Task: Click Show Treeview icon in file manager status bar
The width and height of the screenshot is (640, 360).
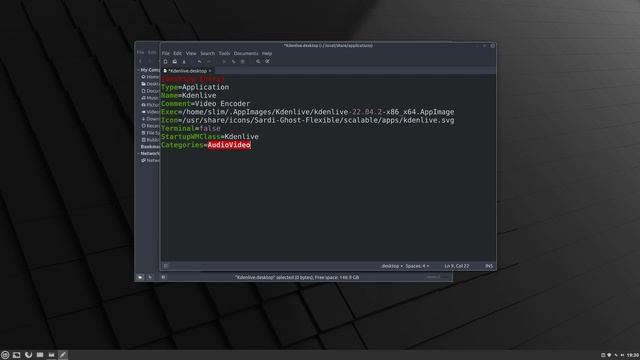Action: pyautogui.click(x=150, y=277)
